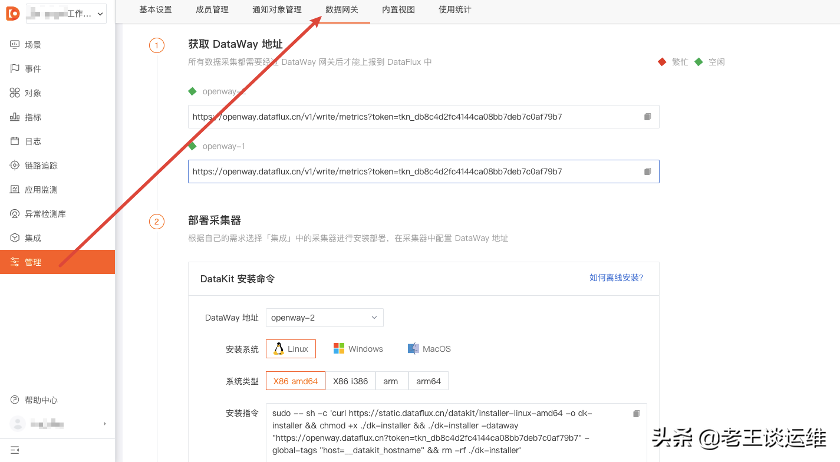The image size is (840, 462).
Task: Click the 部署采集器 heading
Action: point(214,220)
